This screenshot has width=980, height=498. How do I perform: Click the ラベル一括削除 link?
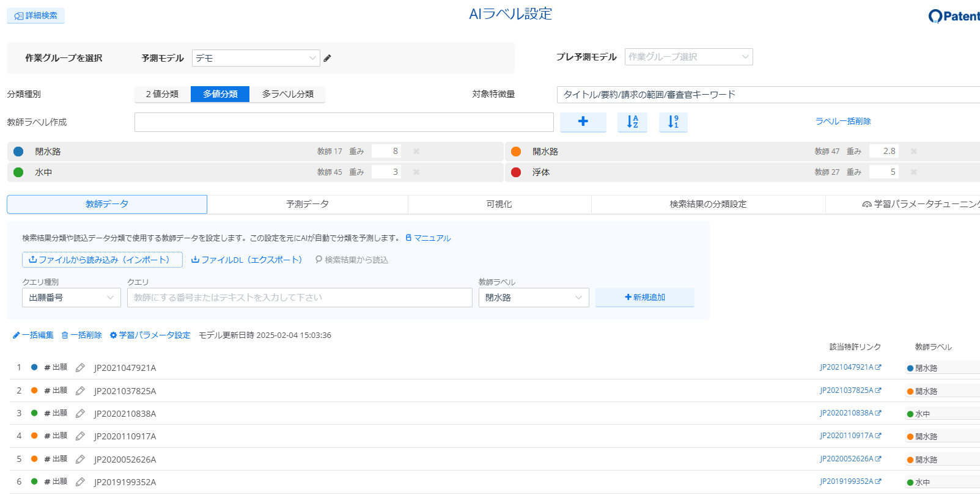pyautogui.click(x=842, y=121)
